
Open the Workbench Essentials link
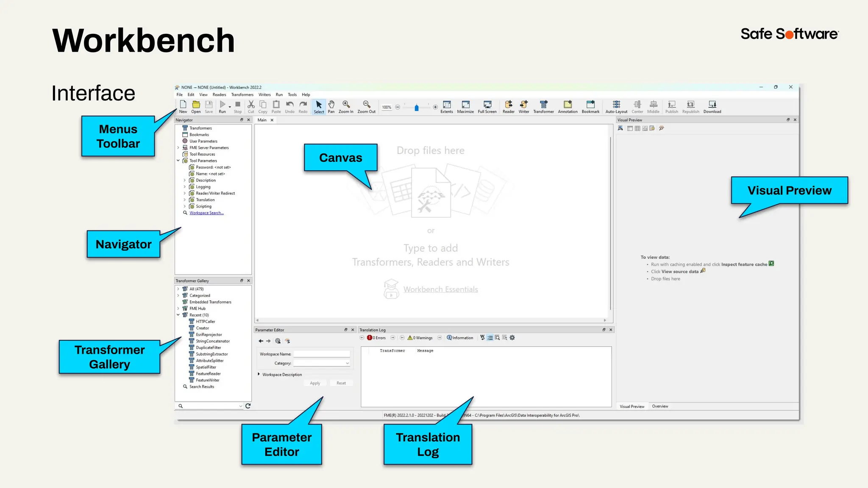[440, 289]
